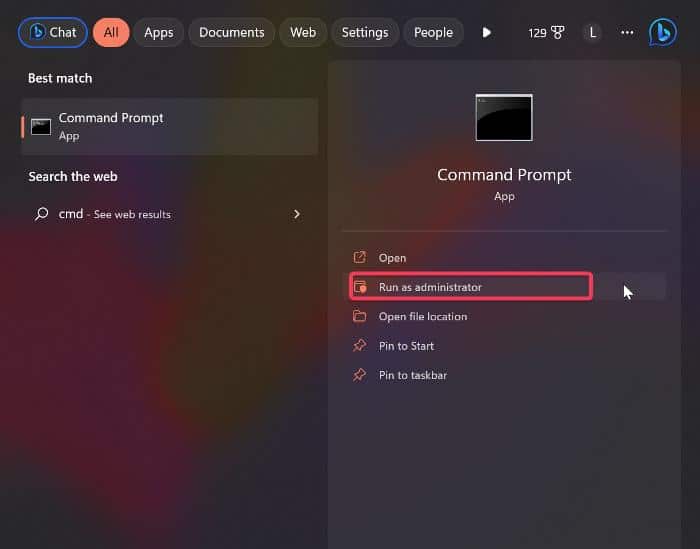Show more filters with the play arrow

coord(487,33)
